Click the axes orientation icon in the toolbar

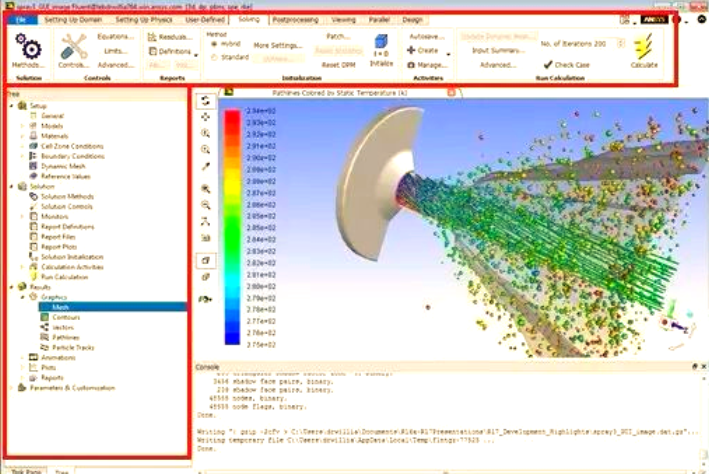point(206,221)
